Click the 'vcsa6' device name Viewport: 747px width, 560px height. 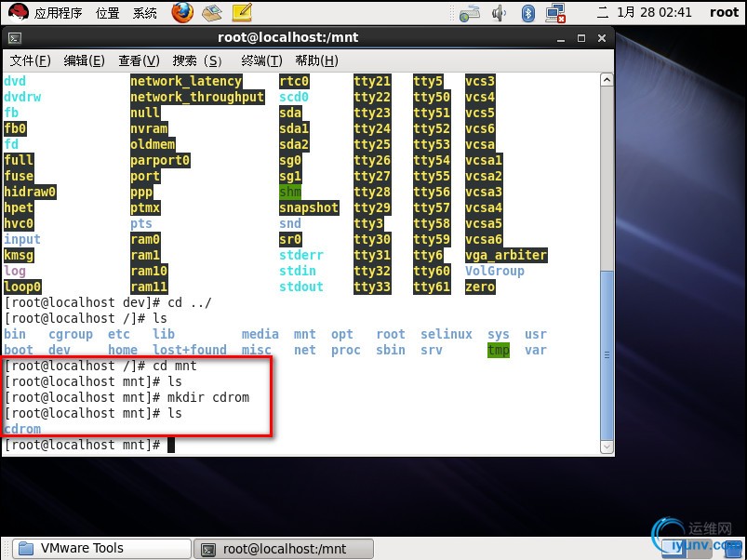pos(484,239)
